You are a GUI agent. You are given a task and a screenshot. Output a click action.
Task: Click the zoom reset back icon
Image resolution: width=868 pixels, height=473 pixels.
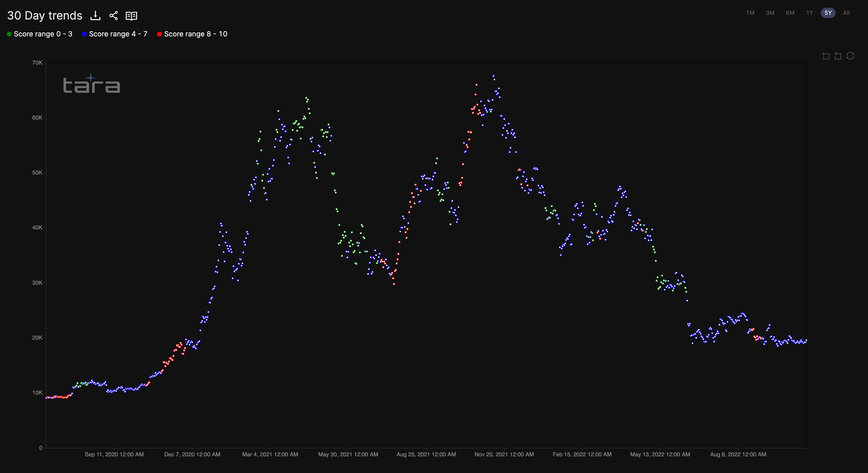(838, 56)
